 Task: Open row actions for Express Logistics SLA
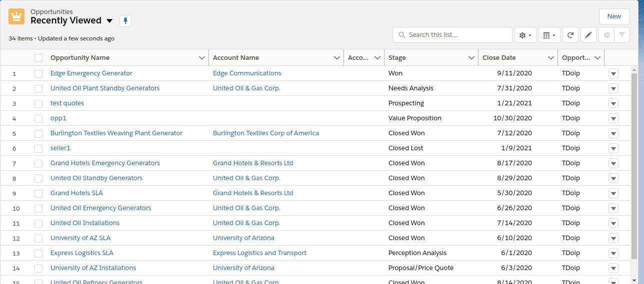point(613,253)
